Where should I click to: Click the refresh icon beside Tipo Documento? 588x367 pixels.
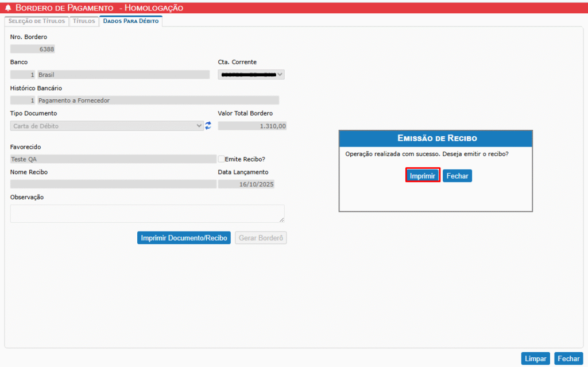208,126
